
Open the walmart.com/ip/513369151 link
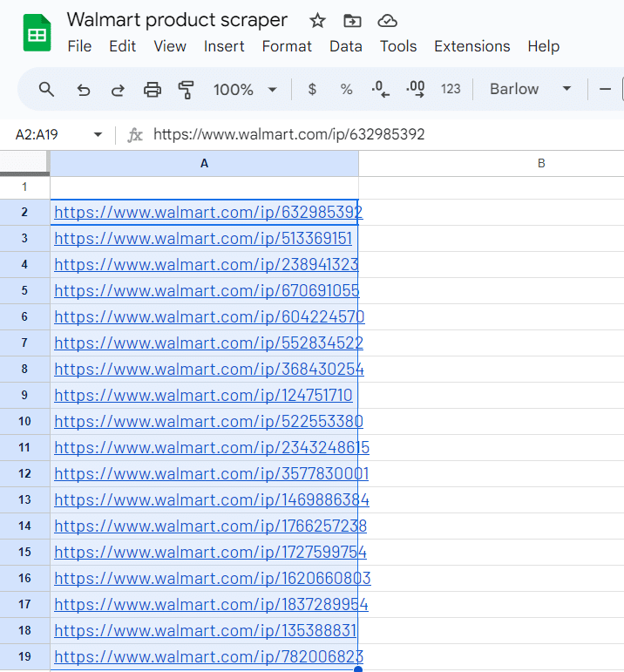click(202, 239)
